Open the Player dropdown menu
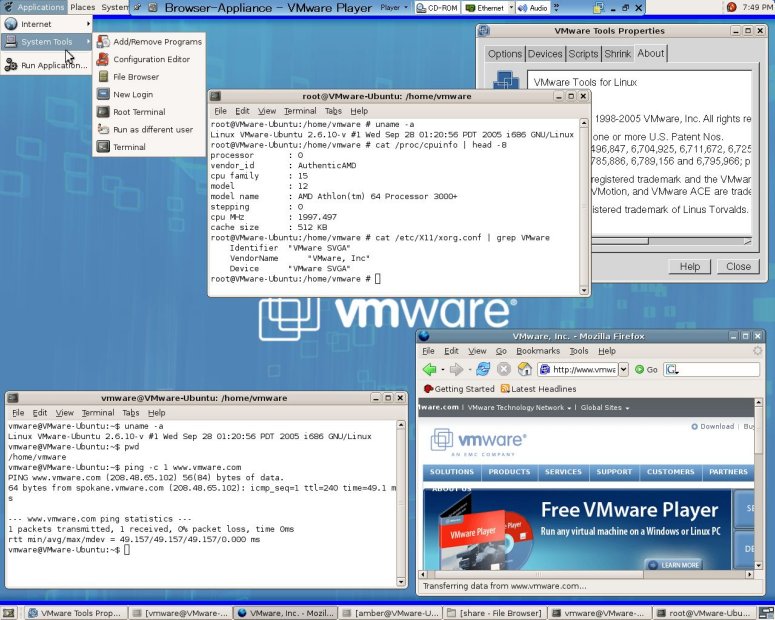Viewport: 775px width, 620px height. point(394,8)
